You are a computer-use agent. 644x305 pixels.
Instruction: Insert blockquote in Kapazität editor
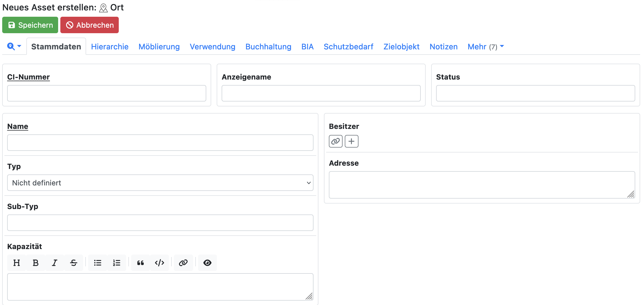[x=141, y=263]
